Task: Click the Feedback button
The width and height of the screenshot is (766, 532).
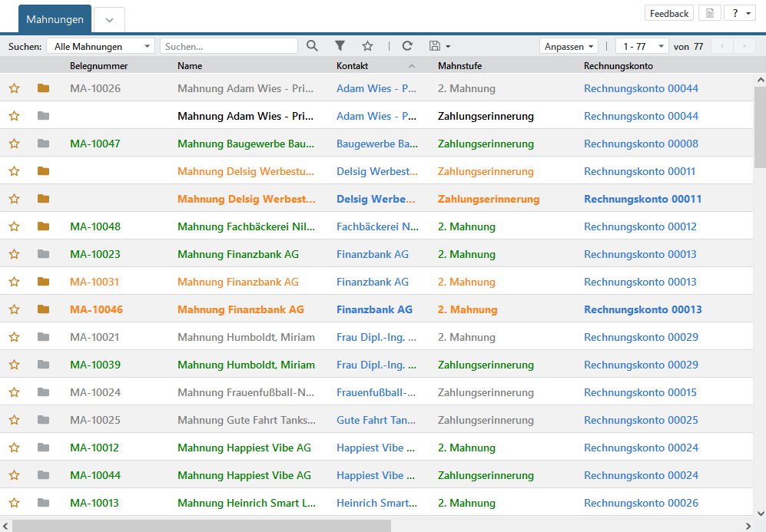Action: 668,13
